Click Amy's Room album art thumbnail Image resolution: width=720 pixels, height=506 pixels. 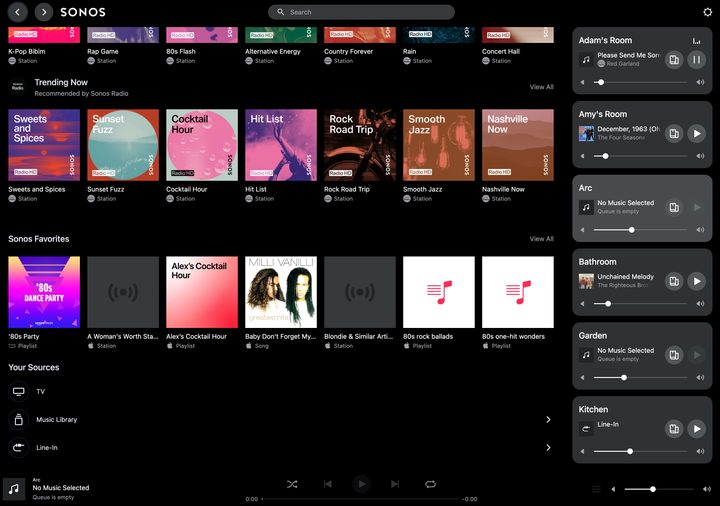pyautogui.click(x=586, y=134)
